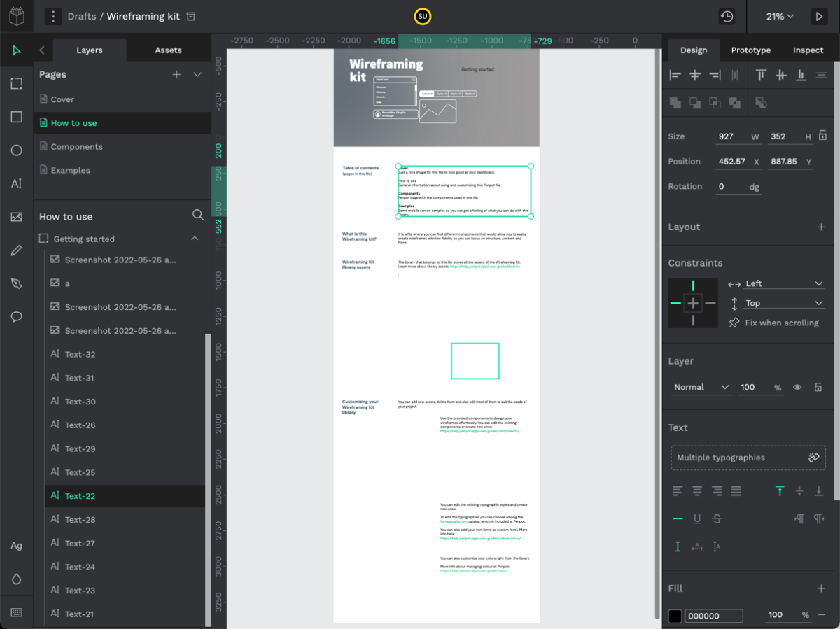This screenshot has width=840, height=629.
Task: Open the color palette droplet icon
Action: (17, 579)
